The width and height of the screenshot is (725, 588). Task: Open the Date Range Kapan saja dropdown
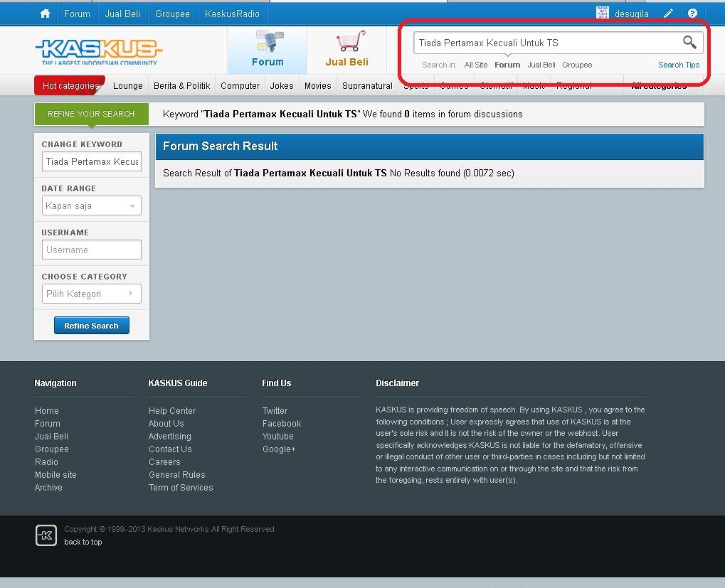(92, 205)
